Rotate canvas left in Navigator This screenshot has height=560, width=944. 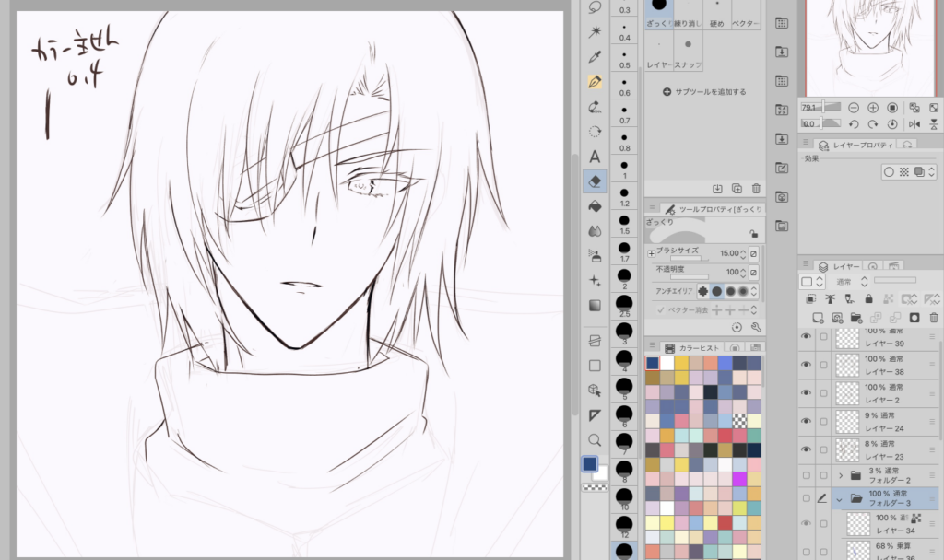pos(853,124)
